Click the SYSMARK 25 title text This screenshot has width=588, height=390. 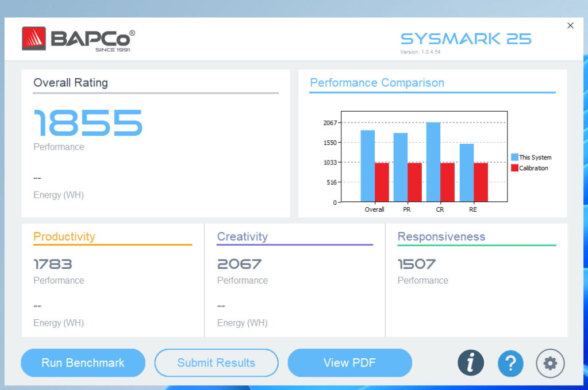coord(466,39)
